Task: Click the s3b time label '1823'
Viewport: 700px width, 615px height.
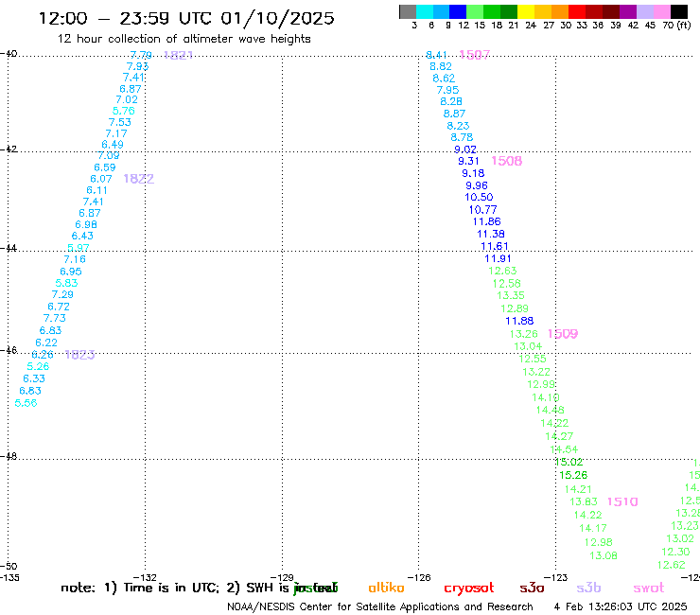Action: 79,355
